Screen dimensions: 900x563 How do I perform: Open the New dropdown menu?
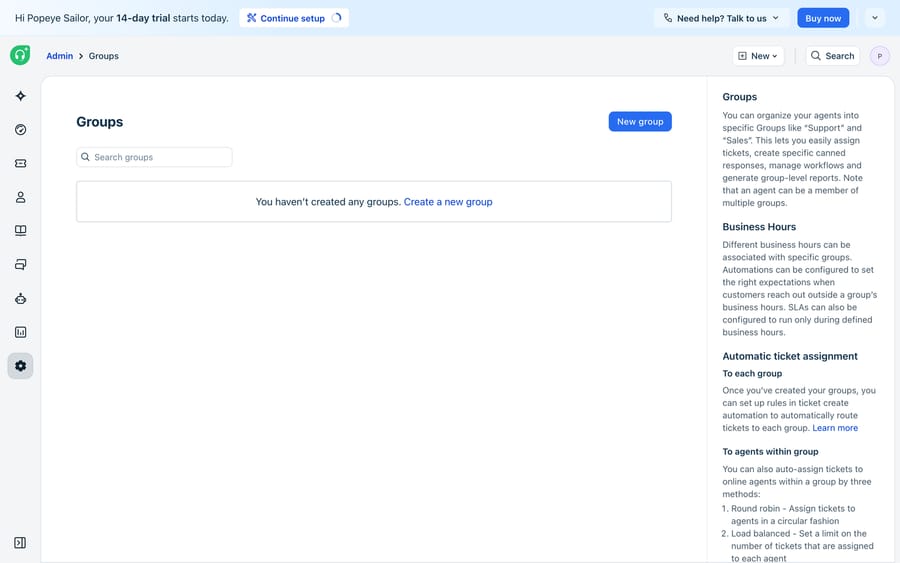click(758, 56)
